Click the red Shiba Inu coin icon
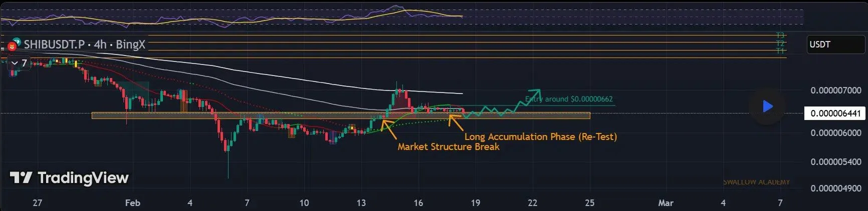The image size is (868, 211). click(11, 47)
